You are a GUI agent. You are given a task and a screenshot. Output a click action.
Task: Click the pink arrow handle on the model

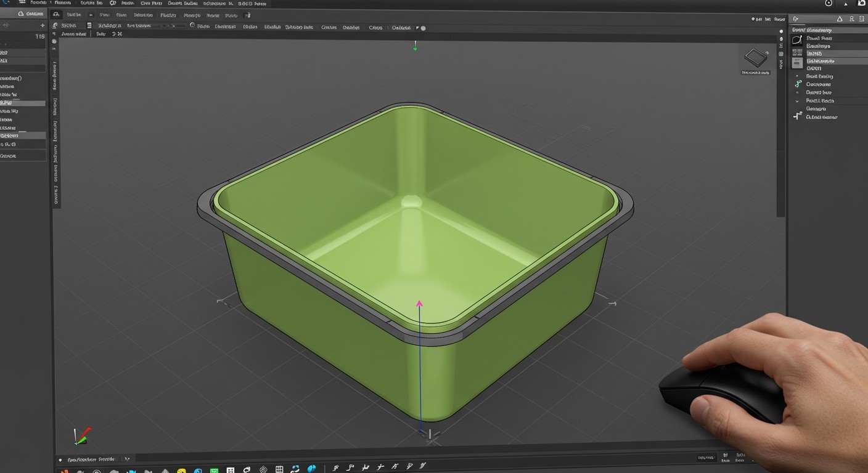tap(419, 303)
